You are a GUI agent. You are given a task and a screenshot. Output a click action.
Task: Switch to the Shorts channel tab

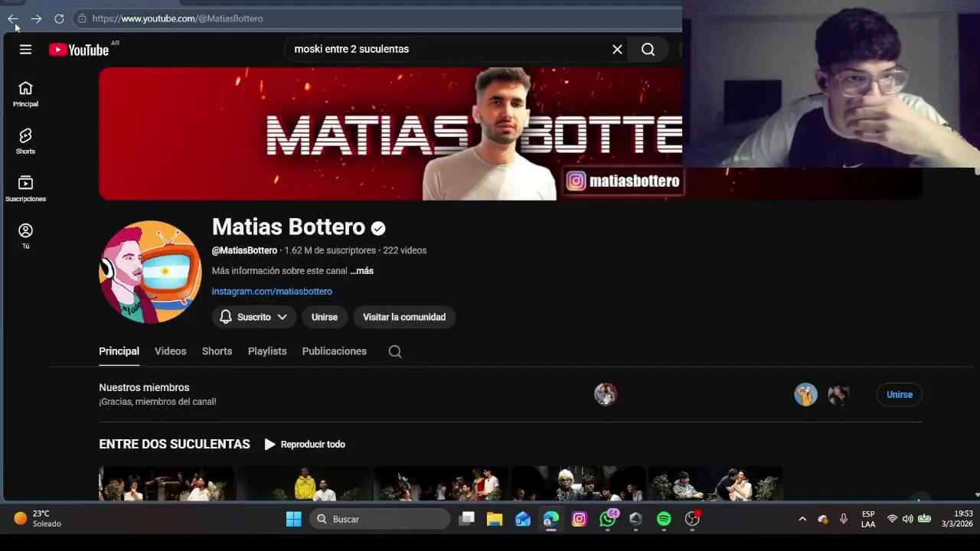tap(217, 351)
